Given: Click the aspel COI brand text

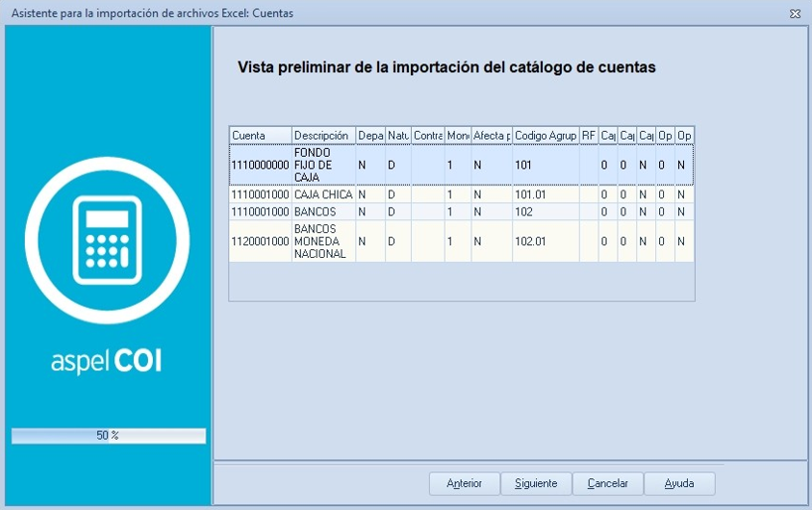Looking at the screenshot, I should pos(106,361).
